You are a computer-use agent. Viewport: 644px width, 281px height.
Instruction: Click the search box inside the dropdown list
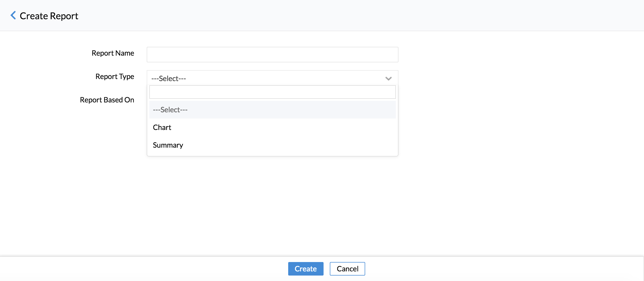click(272, 92)
